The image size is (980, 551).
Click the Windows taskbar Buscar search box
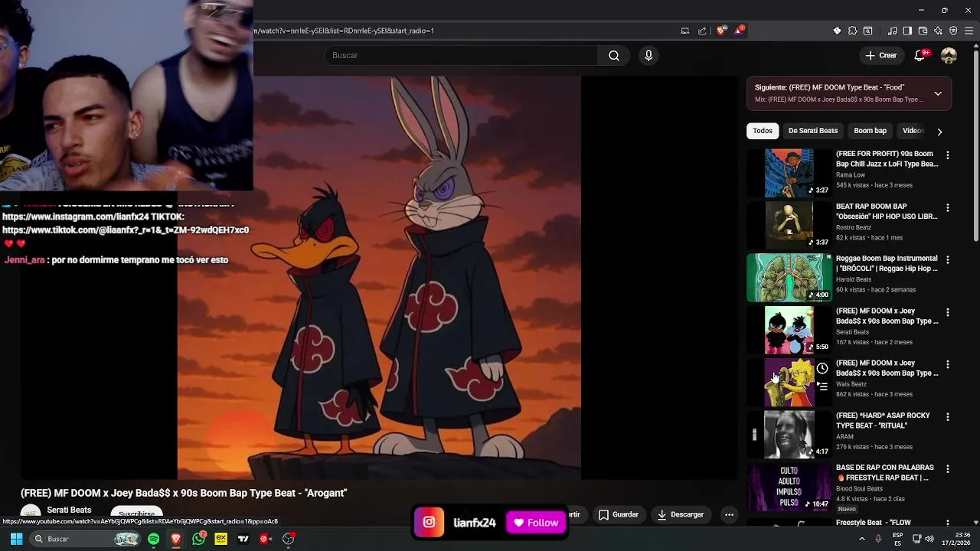click(86, 539)
